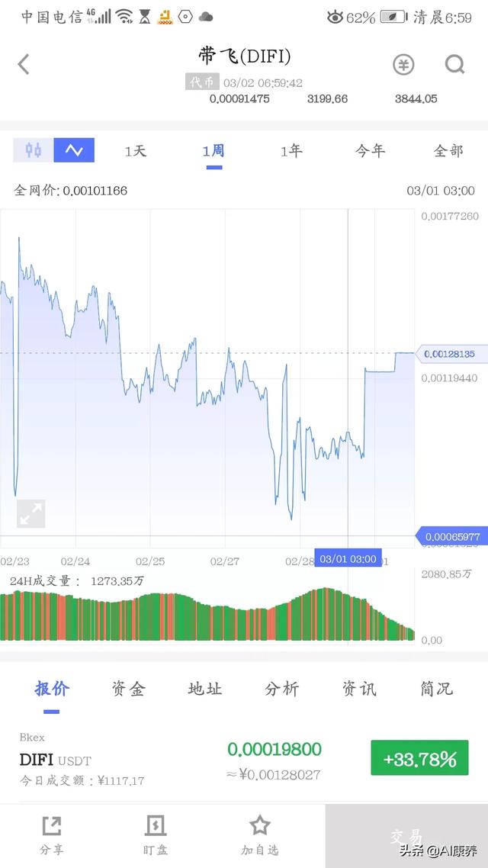Switch to the 分析 tab
Screen dimensions: 488x868
click(281, 689)
